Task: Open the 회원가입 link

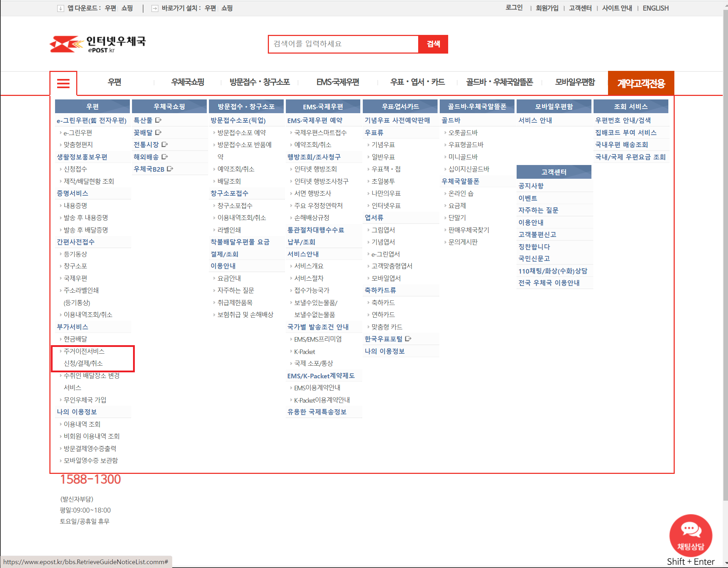Action: (x=547, y=8)
